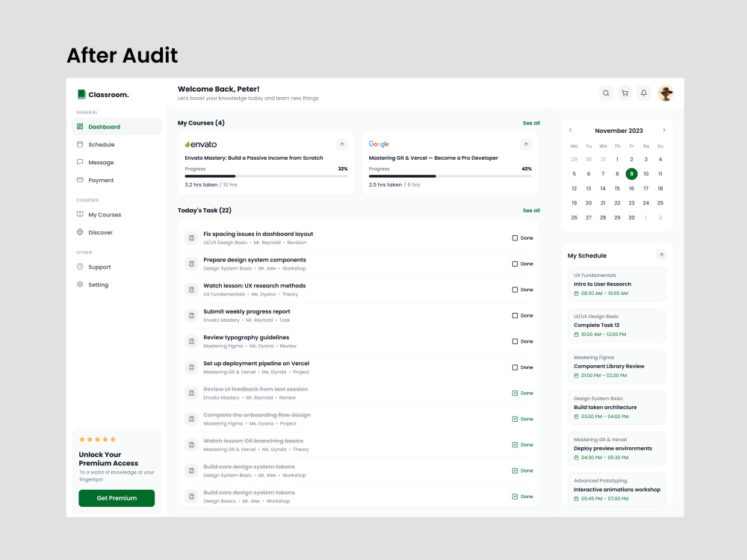Click calendar icon beside 04:30 PM – 05:30 PM

point(577,458)
